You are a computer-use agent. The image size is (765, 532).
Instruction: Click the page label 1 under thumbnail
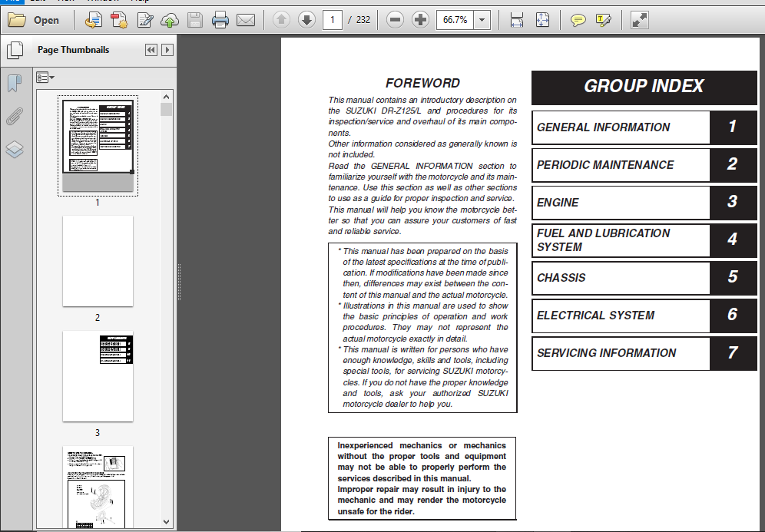(x=98, y=203)
